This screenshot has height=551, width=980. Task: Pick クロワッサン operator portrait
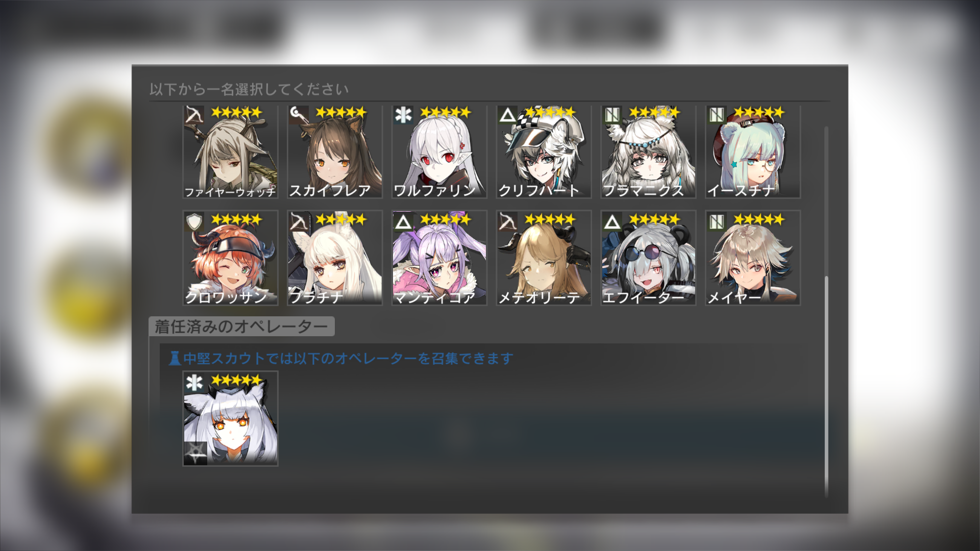[231, 258]
